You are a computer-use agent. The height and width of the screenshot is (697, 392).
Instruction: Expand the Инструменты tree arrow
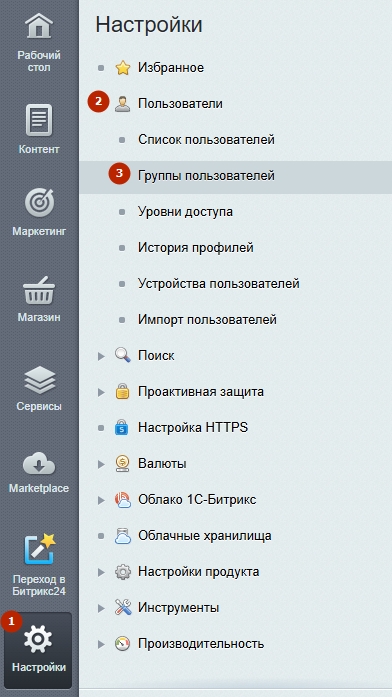tap(101, 608)
